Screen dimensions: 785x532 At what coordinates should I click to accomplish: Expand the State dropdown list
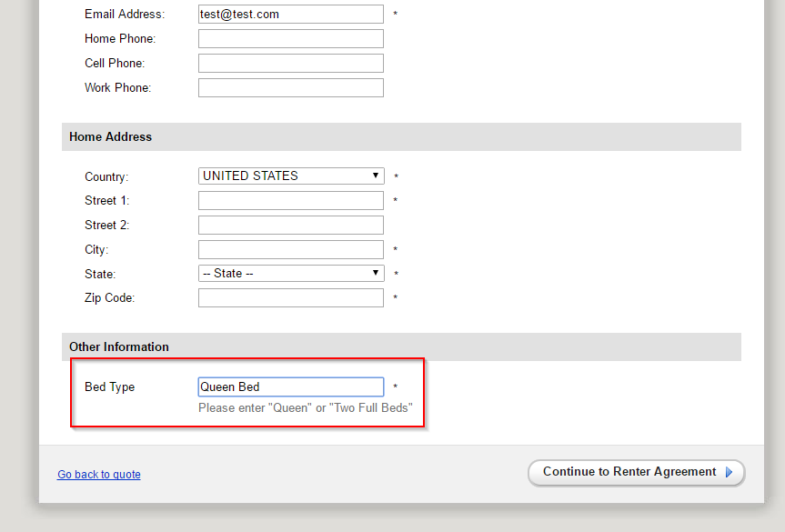(x=290, y=274)
